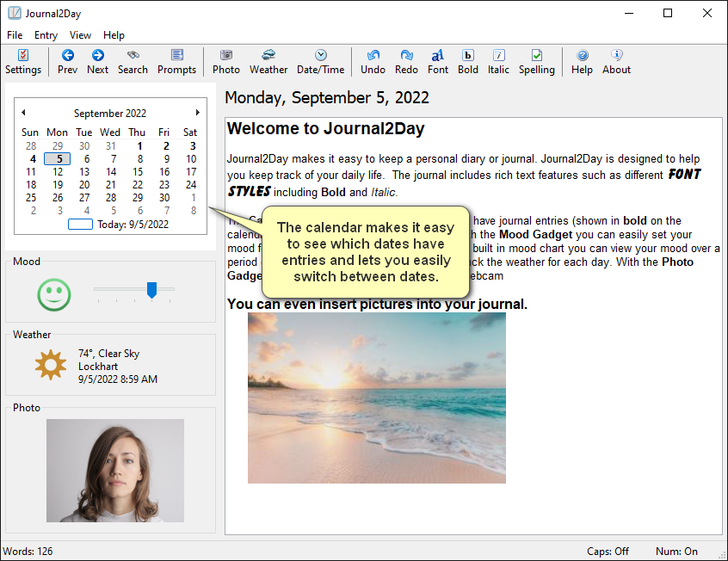Open the File menu
The image size is (728, 561).
click(x=15, y=35)
